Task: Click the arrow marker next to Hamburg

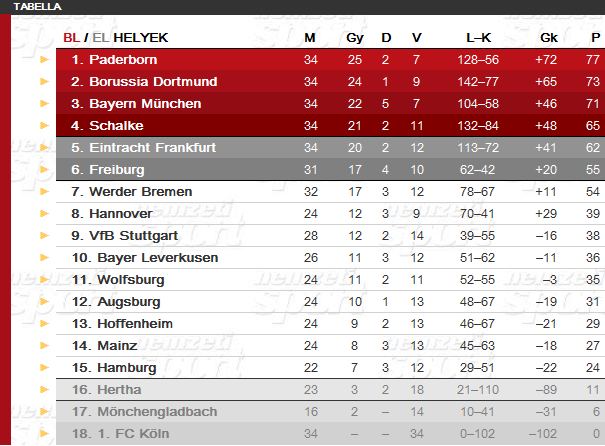Action: tap(45, 367)
